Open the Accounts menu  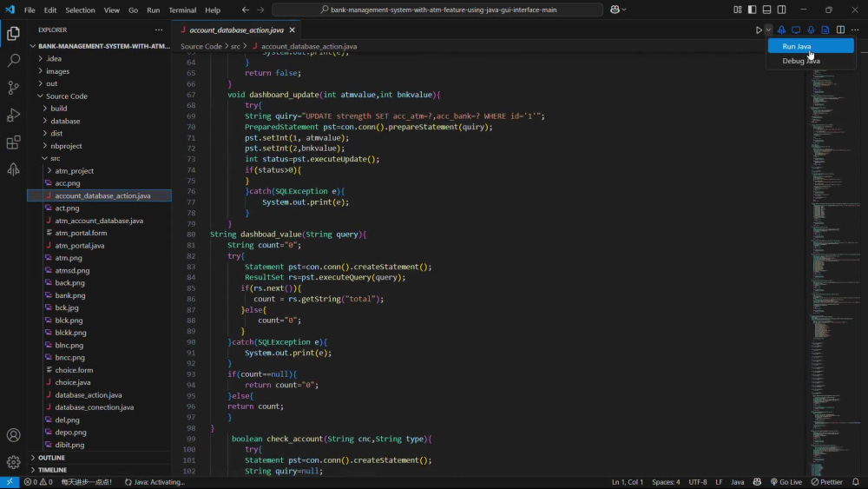13,435
